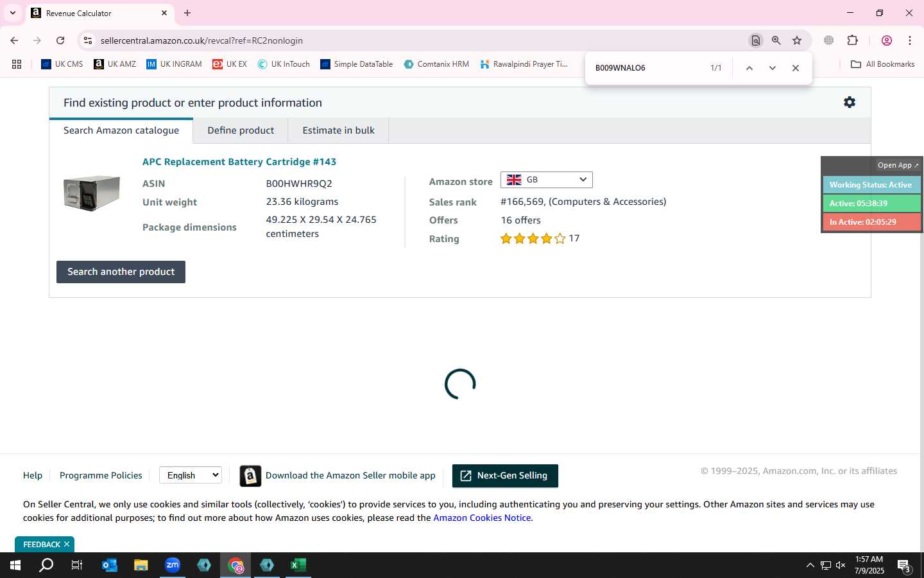The height and width of the screenshot is (578, 924).
Task: Open the Chrome three-dot menu
Action: [910, 40]
